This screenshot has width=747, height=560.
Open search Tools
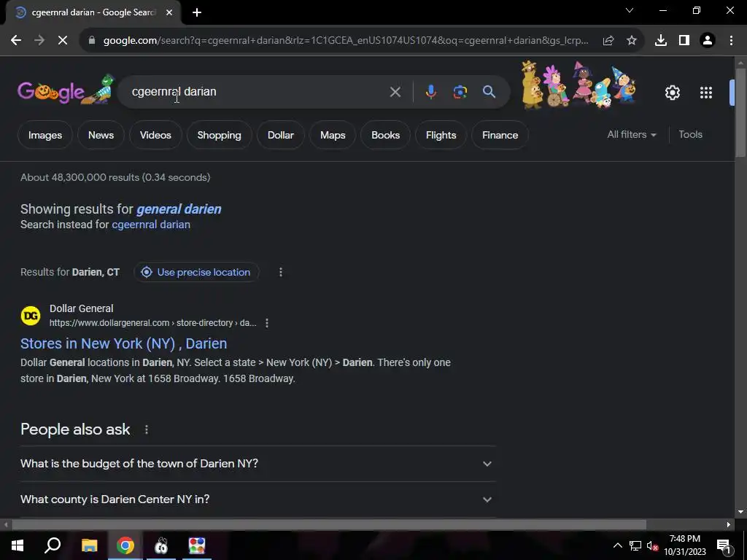click(690, 135)
